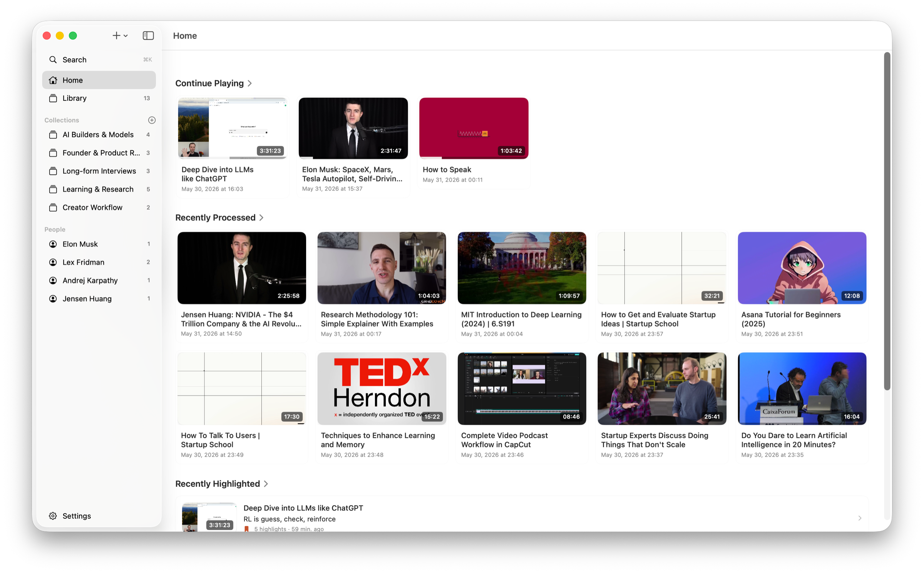The width and height of the screenshot is (924, 573).
Task: Click the green fullscreen window button
Action: point(73,36)
